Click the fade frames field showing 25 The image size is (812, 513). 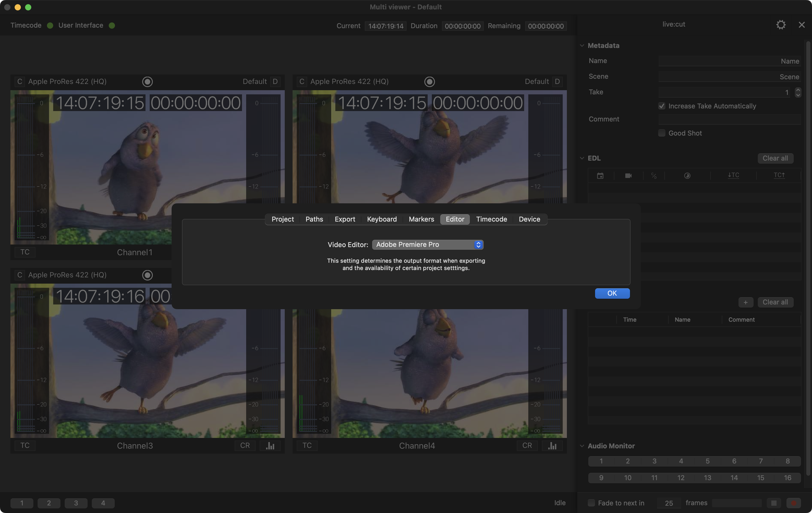[669, 503]
